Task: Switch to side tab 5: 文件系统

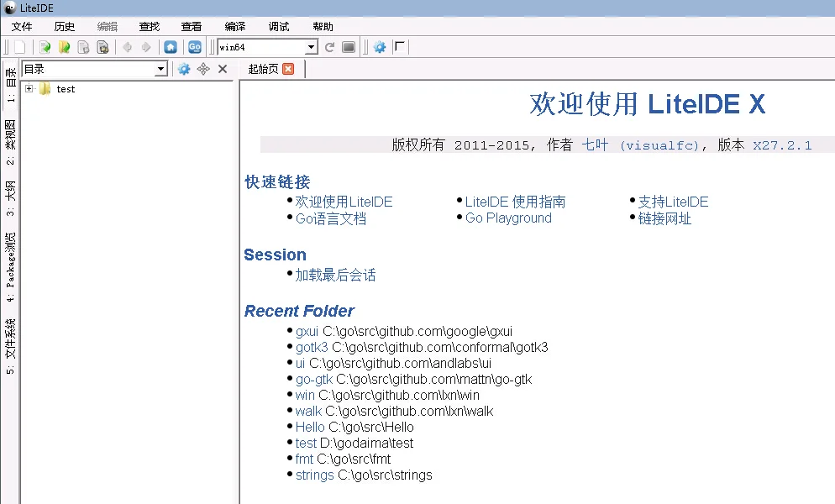Action: [11, 346]
